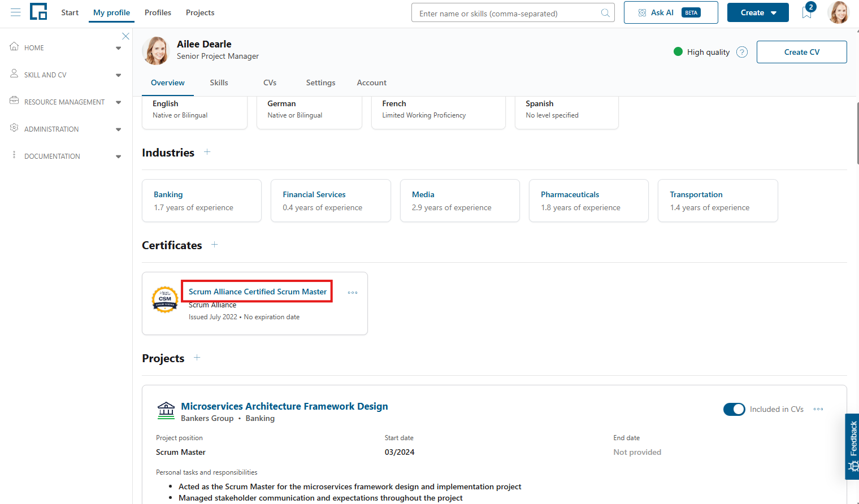Click the application logo icon

tap(38, 12)
